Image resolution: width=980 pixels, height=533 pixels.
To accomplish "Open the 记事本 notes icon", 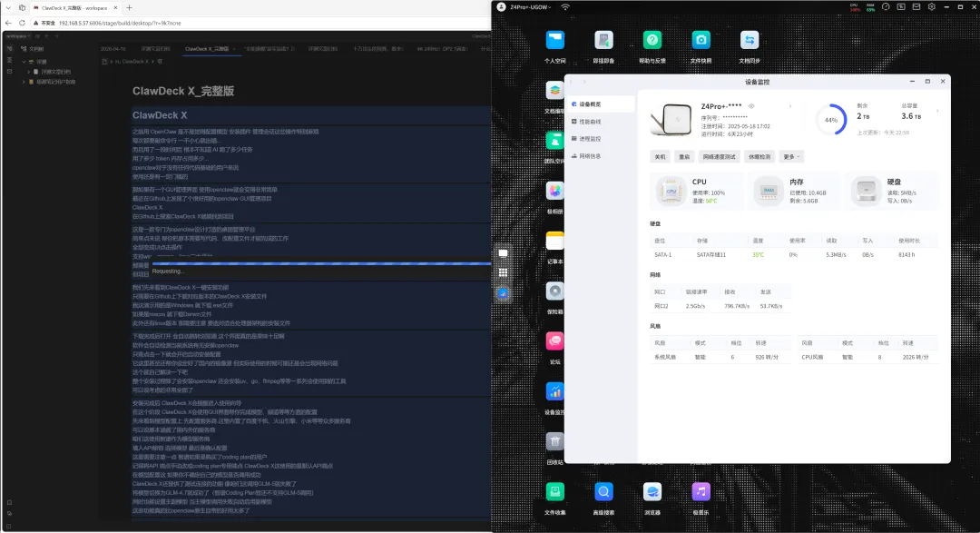I will tap(555, 241).
